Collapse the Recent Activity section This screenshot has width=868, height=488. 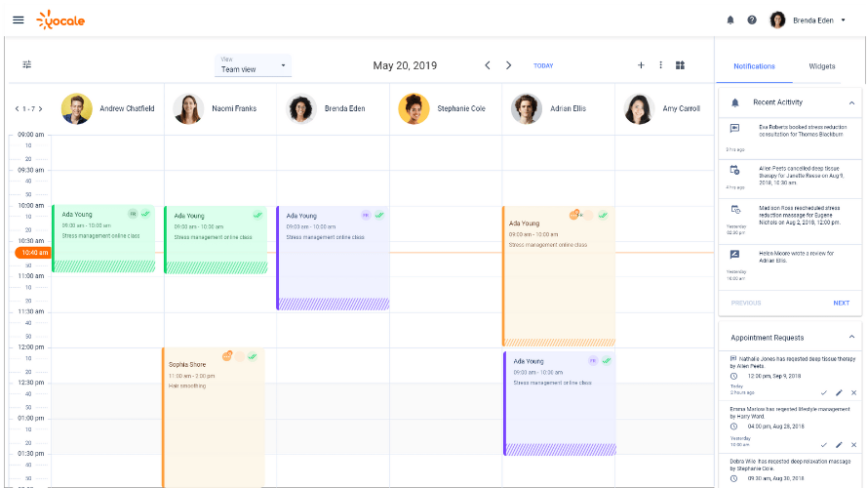coord(852,102)
